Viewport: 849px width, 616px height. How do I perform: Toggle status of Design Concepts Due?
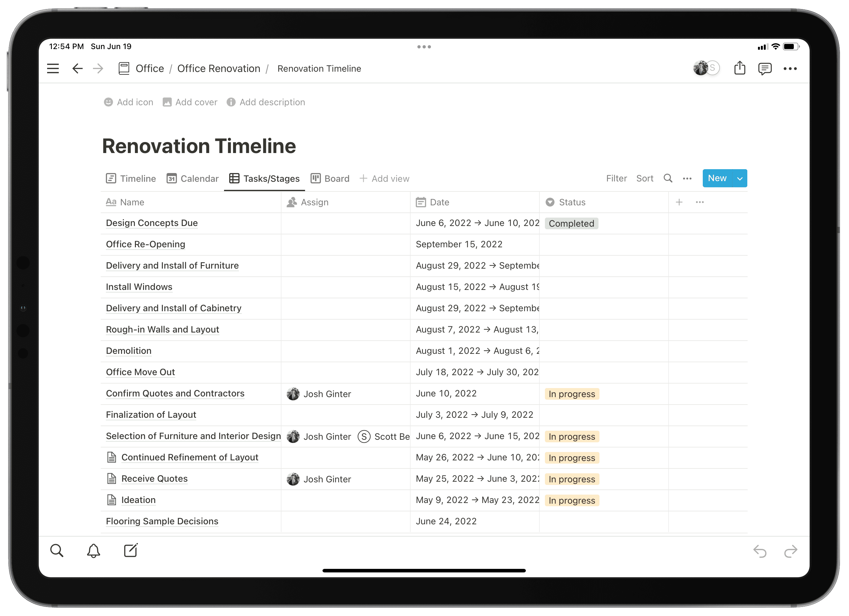571,223
